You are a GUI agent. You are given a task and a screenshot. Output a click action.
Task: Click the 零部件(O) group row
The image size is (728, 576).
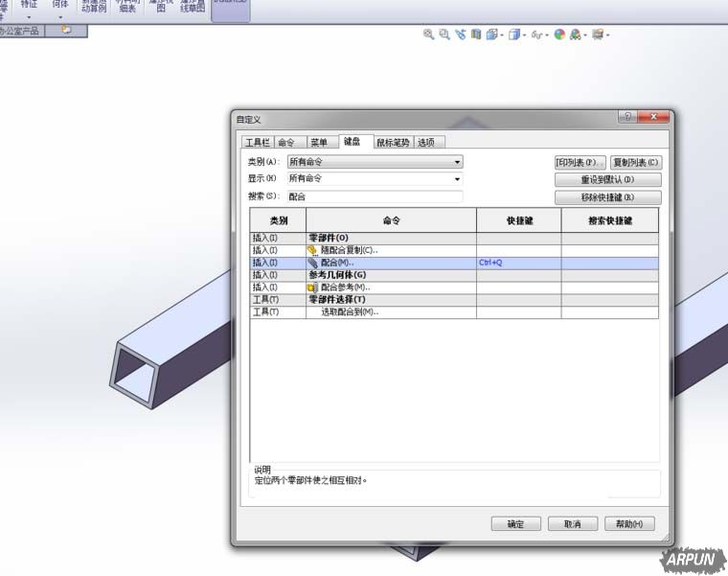point(454,239)
